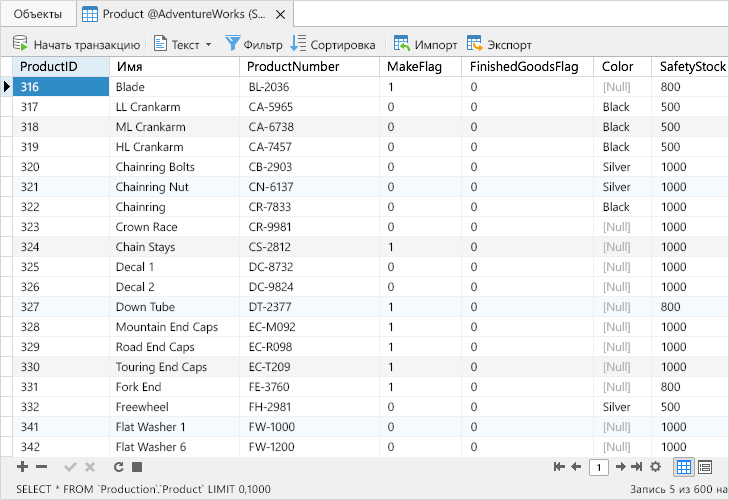Click the 'Chainring Bolts' cell
Viewport: 729px width, 500px height.
coord(174,167)
